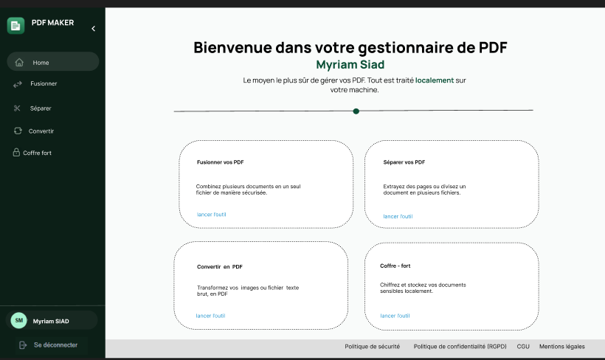Click the logout door icon

pos(23,345)
